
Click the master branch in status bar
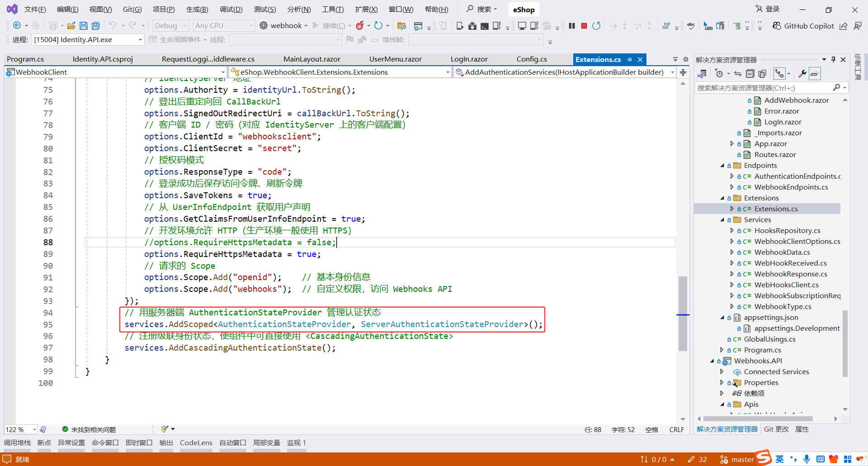coord(737,459)
